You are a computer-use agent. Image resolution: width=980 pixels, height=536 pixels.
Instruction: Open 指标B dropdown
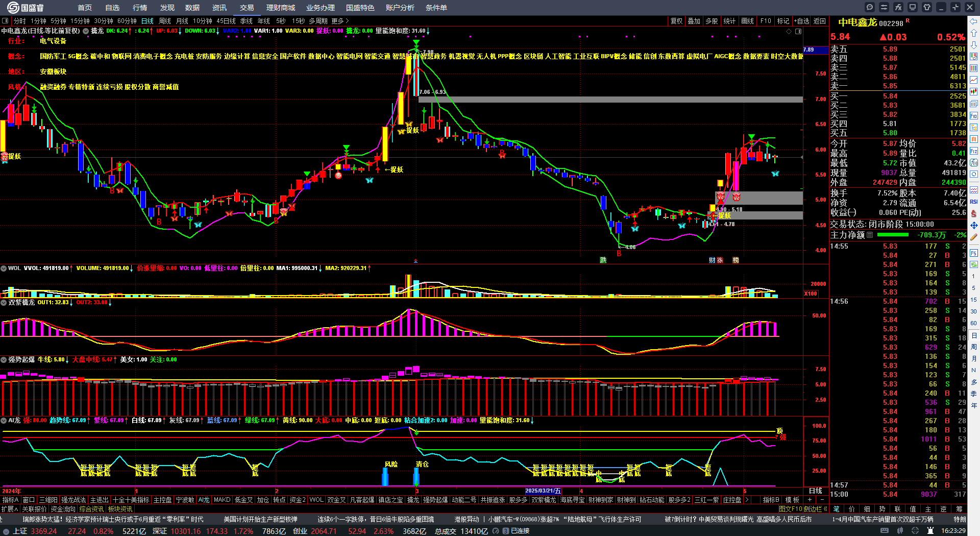pyautogui.click(x=771, y=500)
